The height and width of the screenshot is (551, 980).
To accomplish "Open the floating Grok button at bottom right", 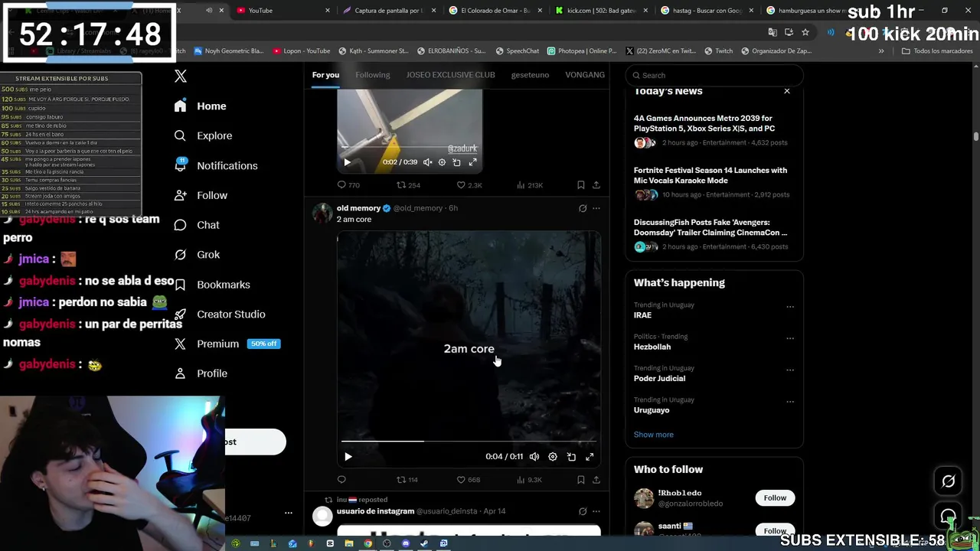I will (949, 481).
